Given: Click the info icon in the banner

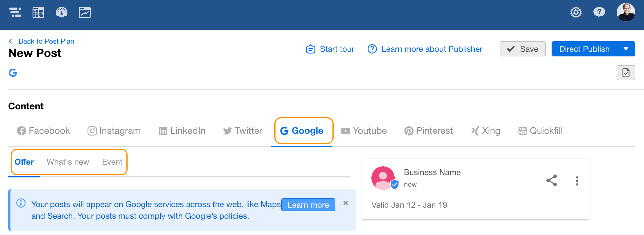Looking at the screenshot, I should click(x=21, y=203).
